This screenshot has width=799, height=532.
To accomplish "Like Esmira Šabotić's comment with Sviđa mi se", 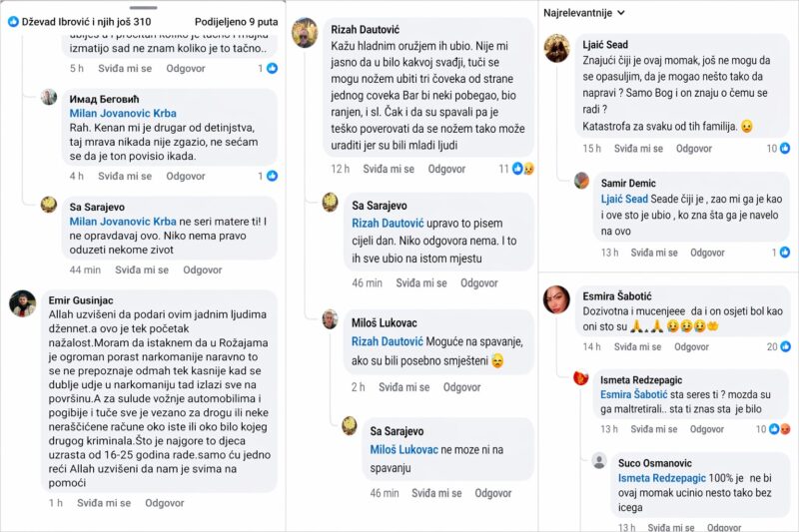I will (638, 346).
